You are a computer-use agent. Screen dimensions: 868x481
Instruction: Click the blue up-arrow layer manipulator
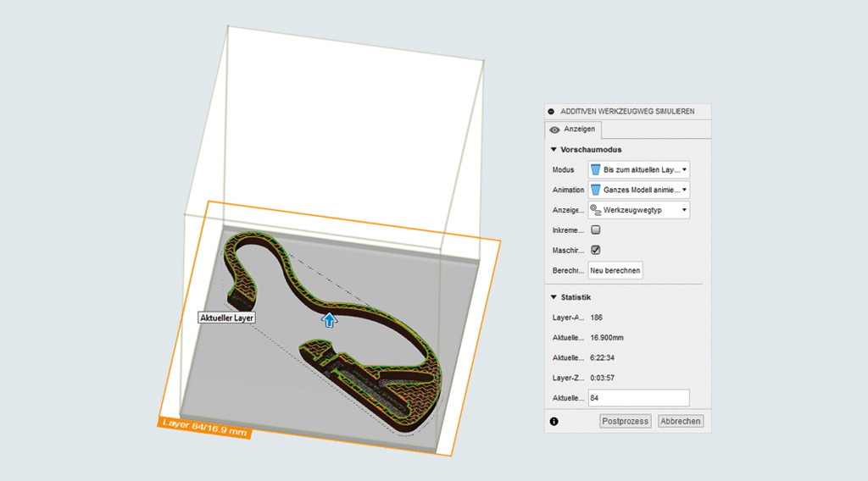tap(329, 318)
